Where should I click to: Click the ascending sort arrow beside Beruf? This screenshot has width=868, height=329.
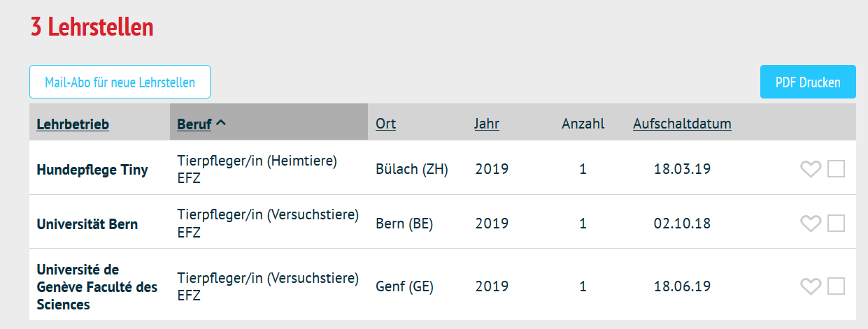pyautogui.click(x=221, y=124)
